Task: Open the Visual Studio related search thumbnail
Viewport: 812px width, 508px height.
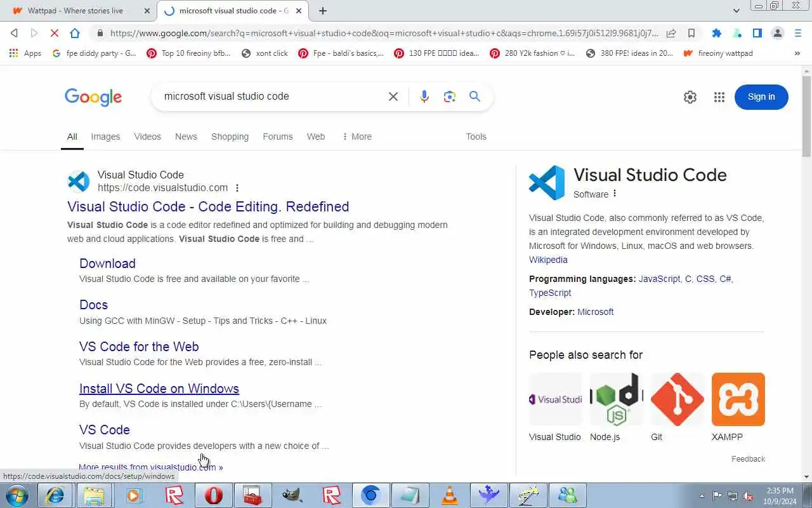Action: (555, 399)
